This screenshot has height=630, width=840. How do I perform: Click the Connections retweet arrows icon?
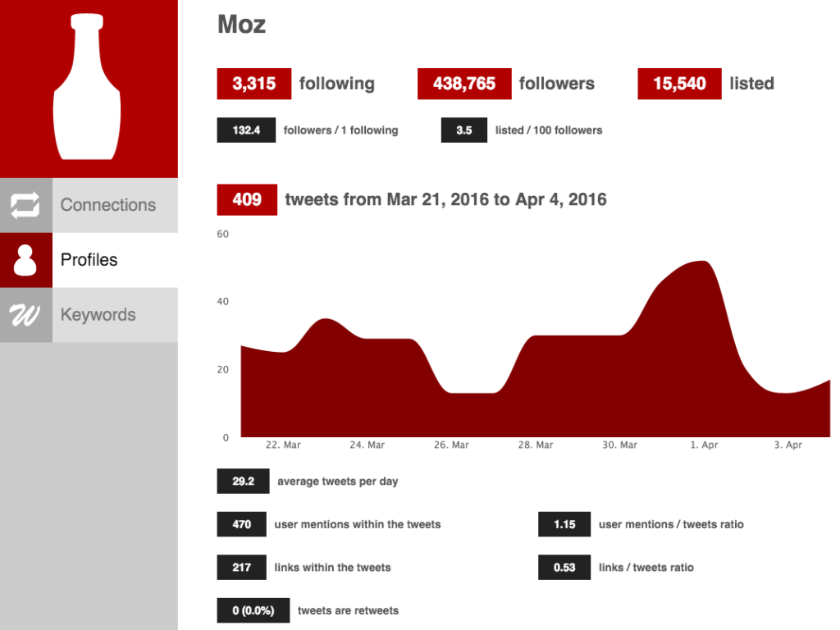click(x=25, y=205)
